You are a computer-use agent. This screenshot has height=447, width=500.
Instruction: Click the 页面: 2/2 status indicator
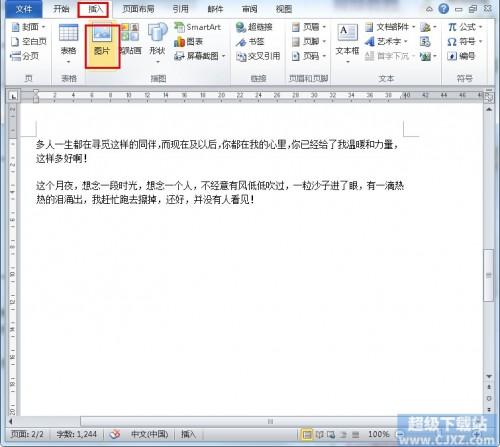point(27,434)
